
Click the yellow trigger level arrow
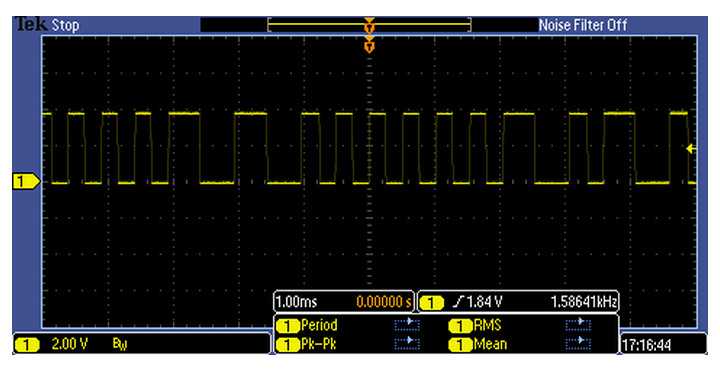(x=691, y=149)
